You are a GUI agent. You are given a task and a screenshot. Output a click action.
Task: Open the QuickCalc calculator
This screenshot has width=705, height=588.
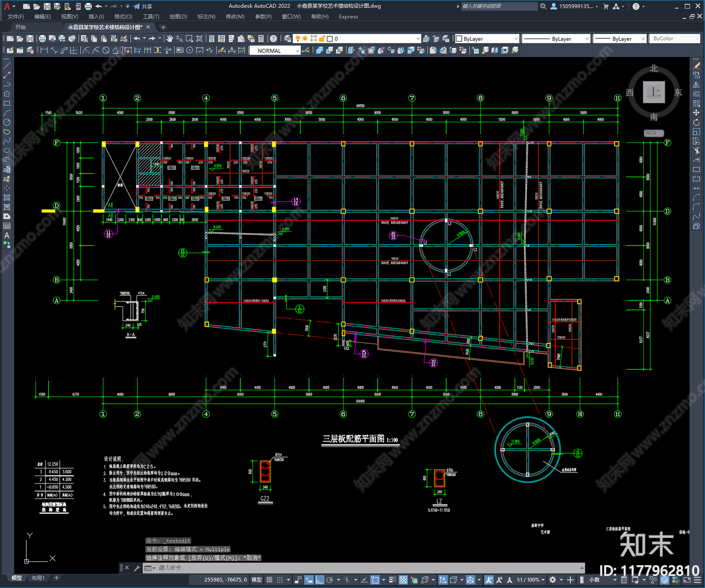[261, 39]
